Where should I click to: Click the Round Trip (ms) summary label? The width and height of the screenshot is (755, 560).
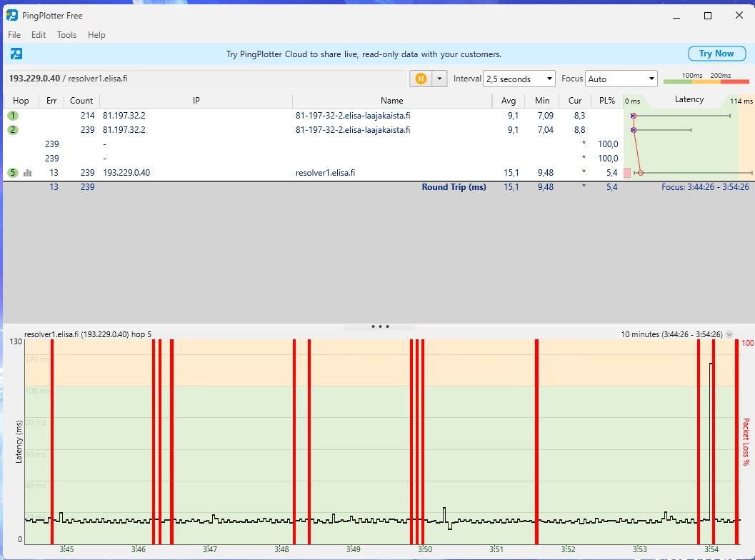coord(454,187)
